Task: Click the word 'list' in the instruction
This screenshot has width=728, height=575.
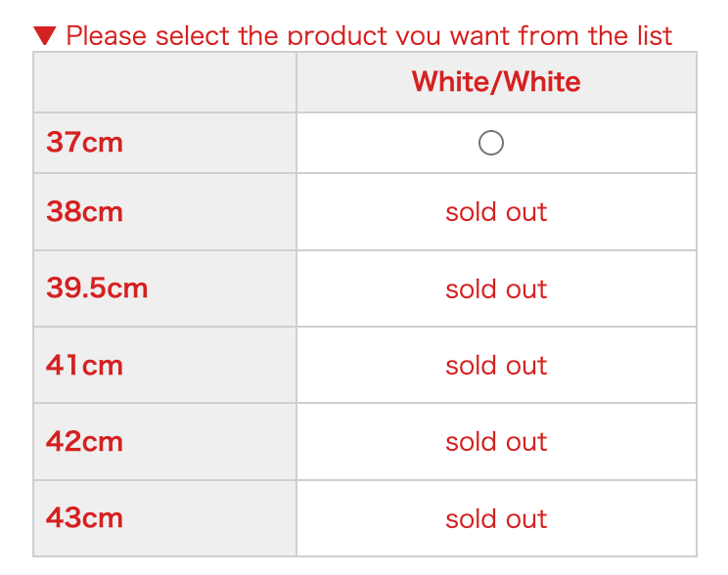Action: 655,37
